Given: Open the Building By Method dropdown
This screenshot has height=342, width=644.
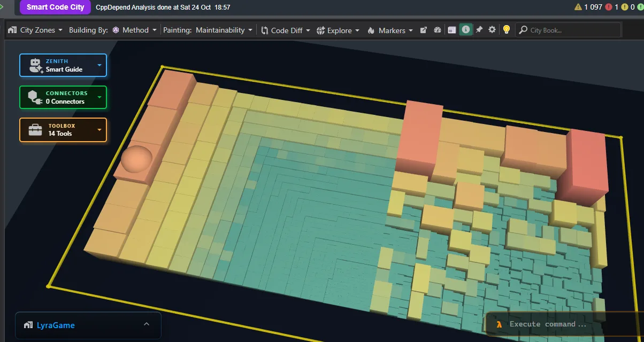Looking at the screenshot, I should pos(134,30).
